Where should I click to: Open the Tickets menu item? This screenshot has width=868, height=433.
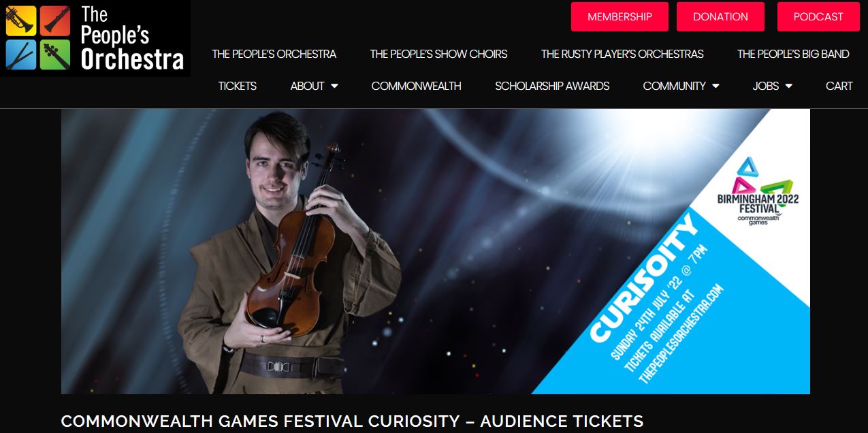click(x=238, y=86)
